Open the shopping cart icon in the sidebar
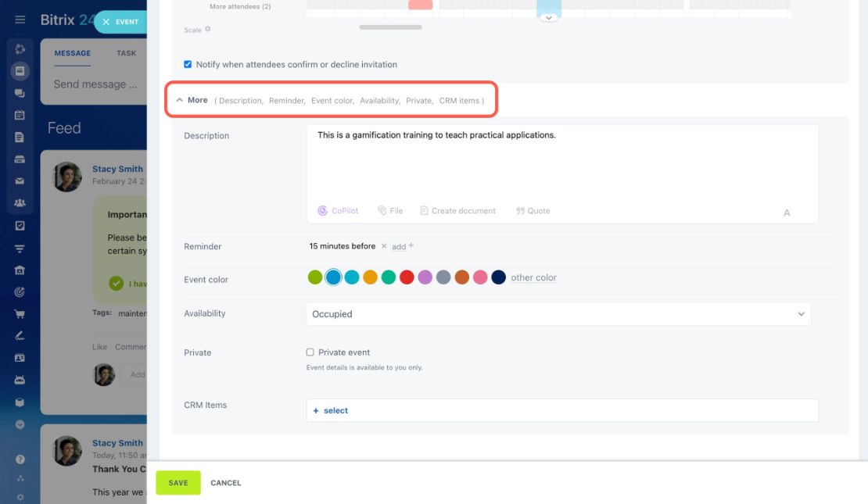868x504 pixels. (x=20, y=314)
